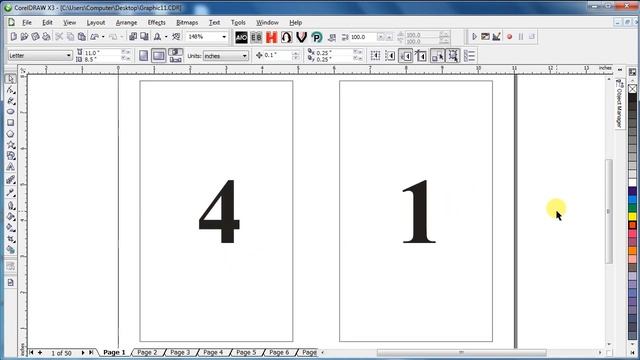Click the New document icon
640x360 pixels.
point(13,37)
